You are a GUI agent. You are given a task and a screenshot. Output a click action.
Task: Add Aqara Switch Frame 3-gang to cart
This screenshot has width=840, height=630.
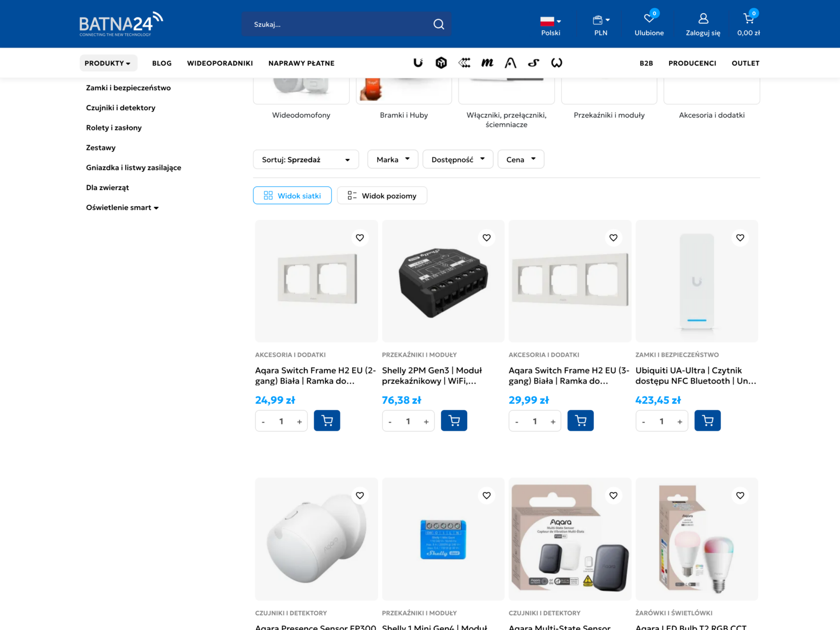pyautogui.click(x=580, y=420)
